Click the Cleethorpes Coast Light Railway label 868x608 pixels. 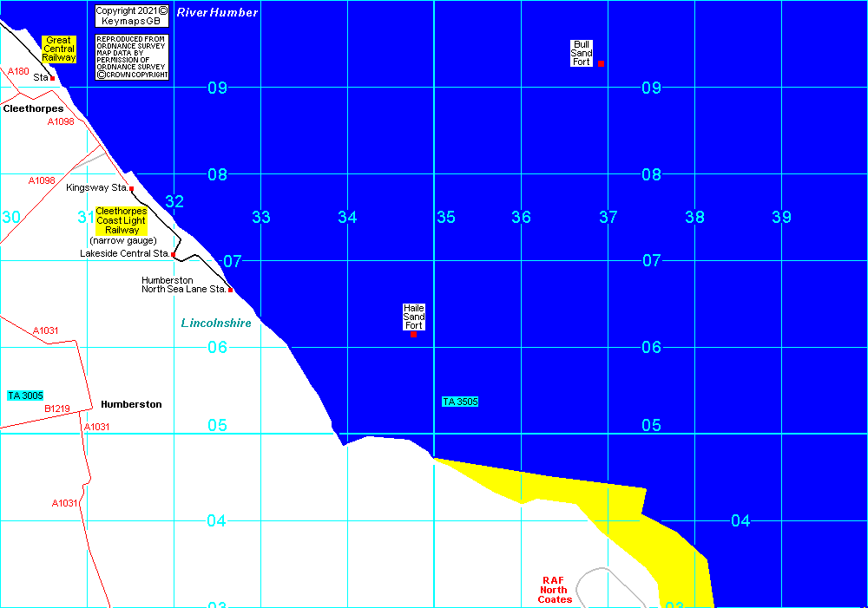tap(122, 221)
